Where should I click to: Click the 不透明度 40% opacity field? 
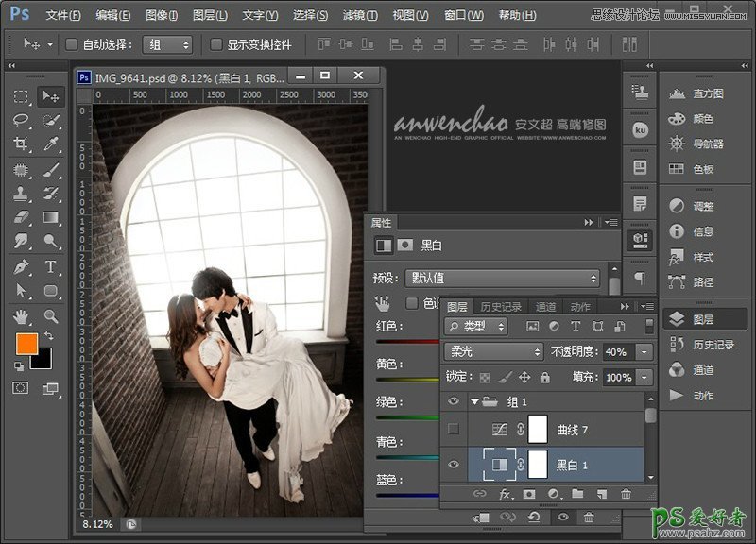coord(618,351)
